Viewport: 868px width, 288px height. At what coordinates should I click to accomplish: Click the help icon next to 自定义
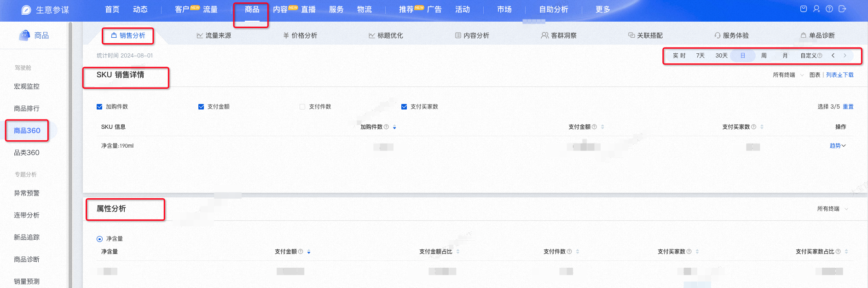click(820, 56)
